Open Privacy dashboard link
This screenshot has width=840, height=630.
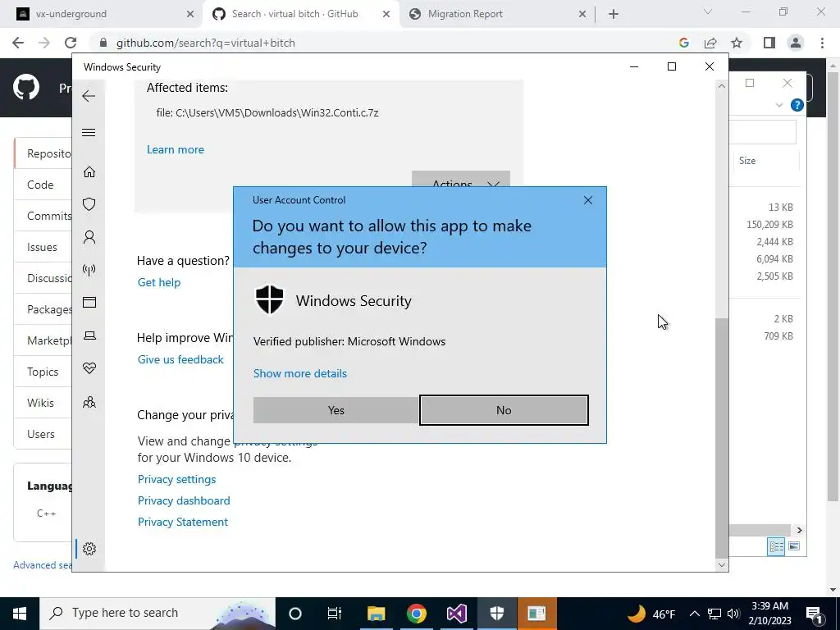click(184, 501)
